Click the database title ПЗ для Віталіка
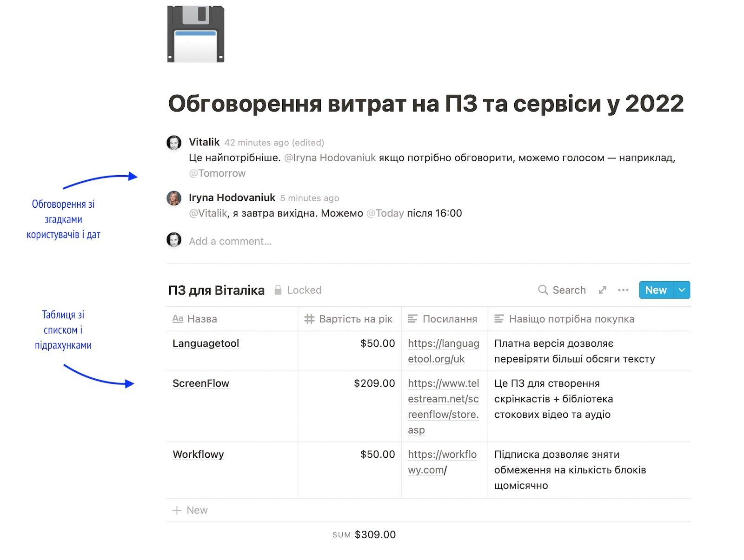This screenshot has height=560, width=744. pos(216,290)
